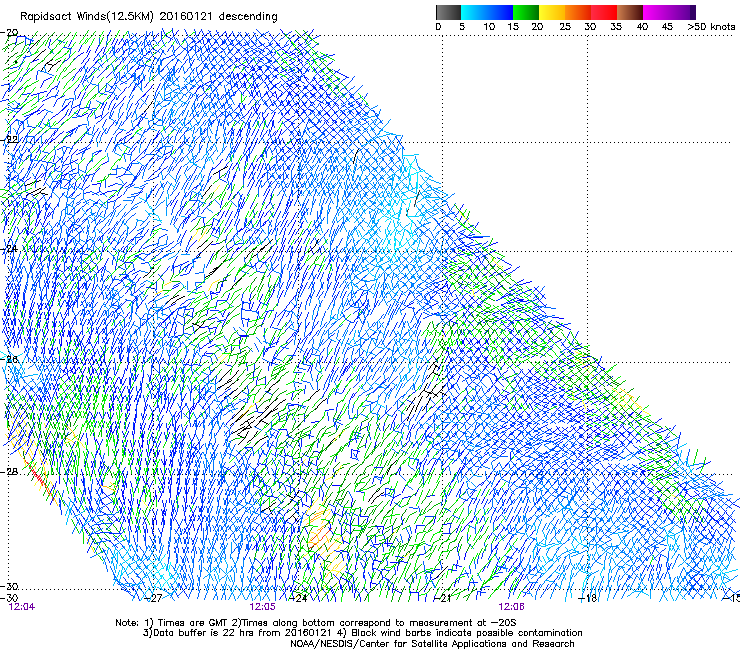The image size is (740, 650).
Task: Click the '-21' longitude axis label
Action: click(x=443, y=598)
